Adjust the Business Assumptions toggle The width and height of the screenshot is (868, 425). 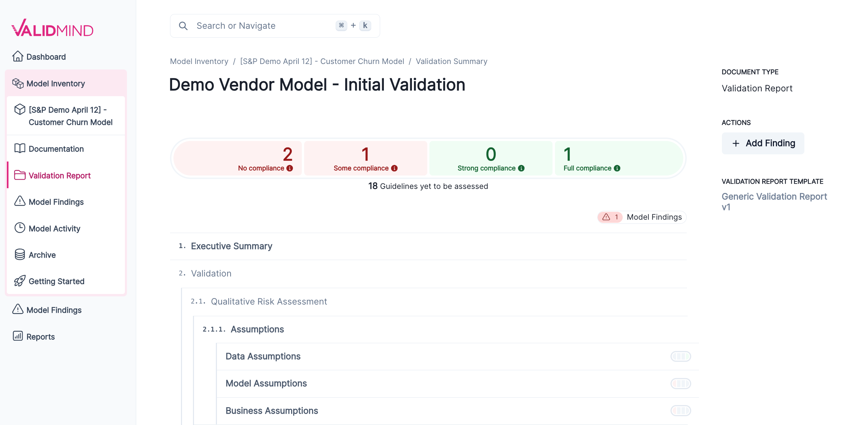point(681,411)
